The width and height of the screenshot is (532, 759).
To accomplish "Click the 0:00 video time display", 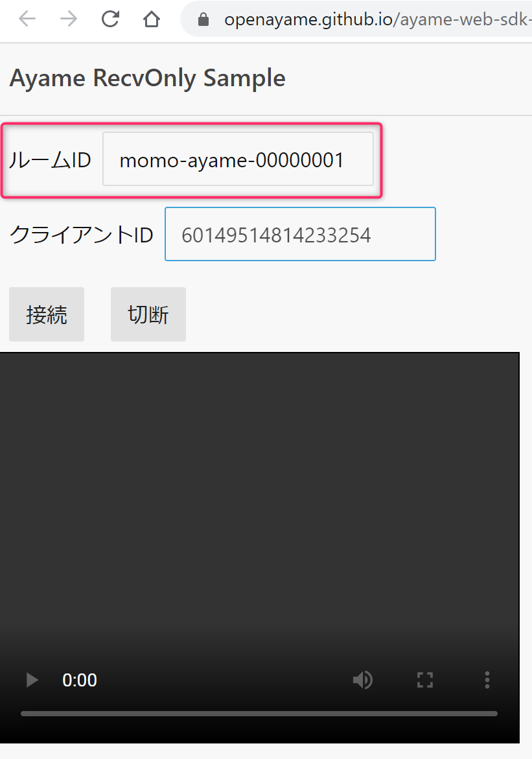I will (x=80, y=680).
